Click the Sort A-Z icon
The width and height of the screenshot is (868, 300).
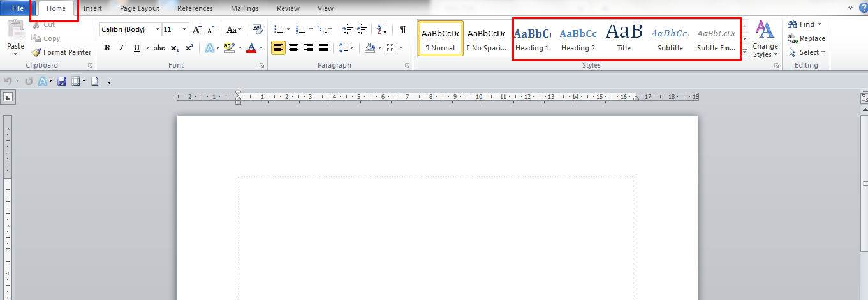[381, 29]
